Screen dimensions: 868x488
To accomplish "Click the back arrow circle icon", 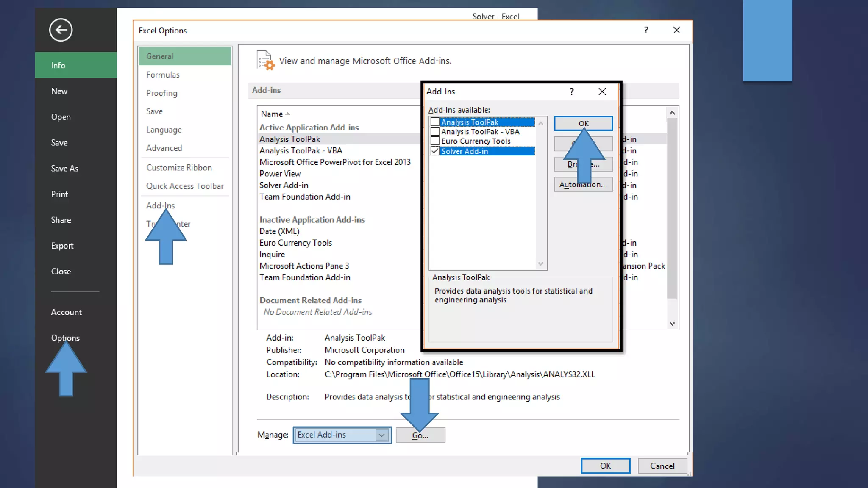I will click(x=61, y=30).
